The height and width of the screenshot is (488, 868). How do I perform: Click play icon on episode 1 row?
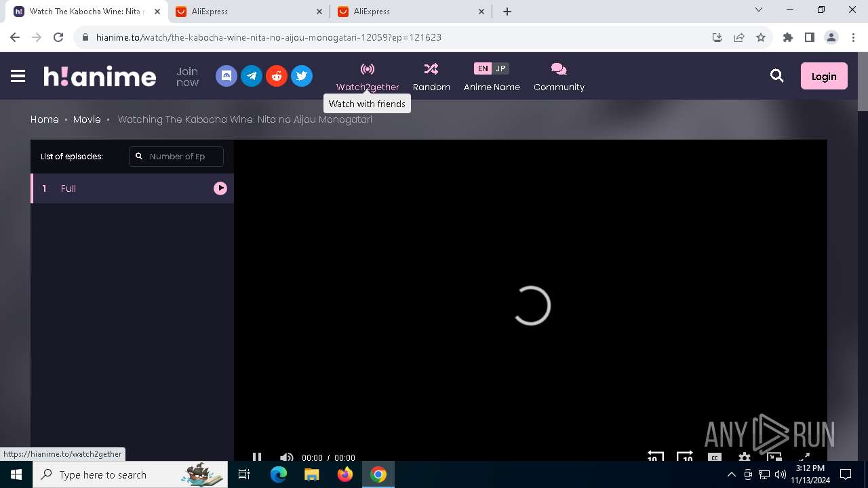point(220,188)
